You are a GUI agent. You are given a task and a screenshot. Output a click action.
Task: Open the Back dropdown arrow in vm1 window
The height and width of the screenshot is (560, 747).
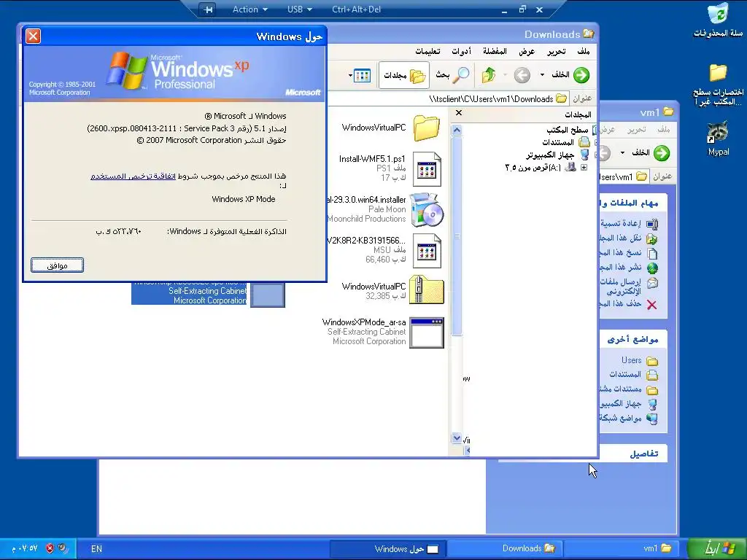click(x=622, y=153)
